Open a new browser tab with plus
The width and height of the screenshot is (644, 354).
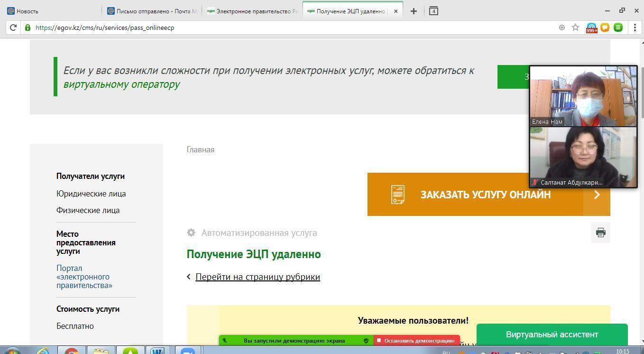414,11
